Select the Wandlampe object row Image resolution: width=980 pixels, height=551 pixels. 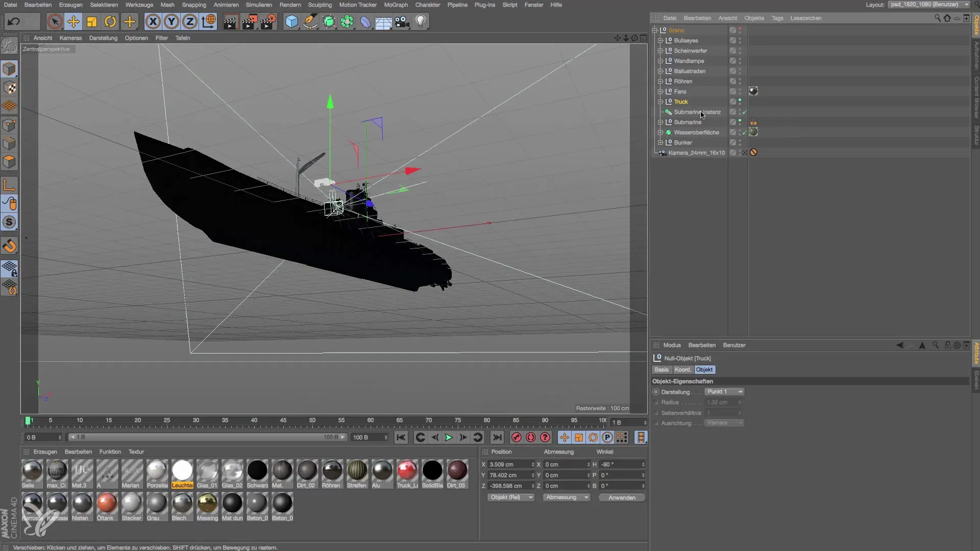pyautogui.click(x=689, y=61)
